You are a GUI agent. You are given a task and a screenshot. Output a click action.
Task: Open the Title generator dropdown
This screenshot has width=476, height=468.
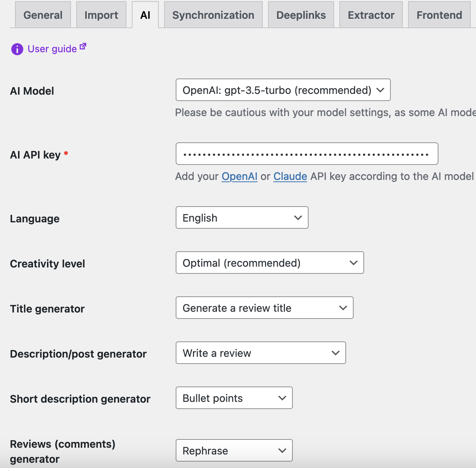point(264,308)
